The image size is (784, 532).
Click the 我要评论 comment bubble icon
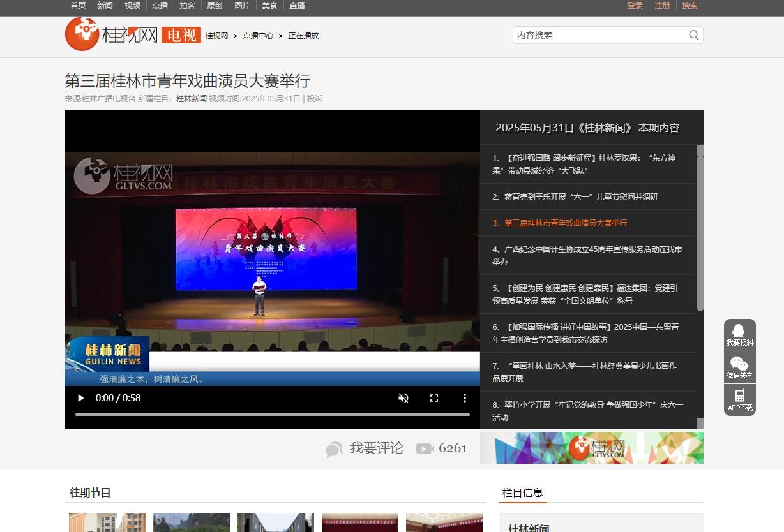334,449
